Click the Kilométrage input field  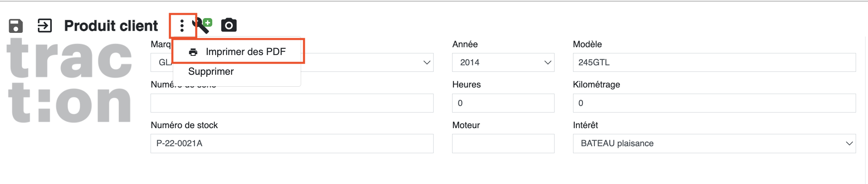point(714,103)
